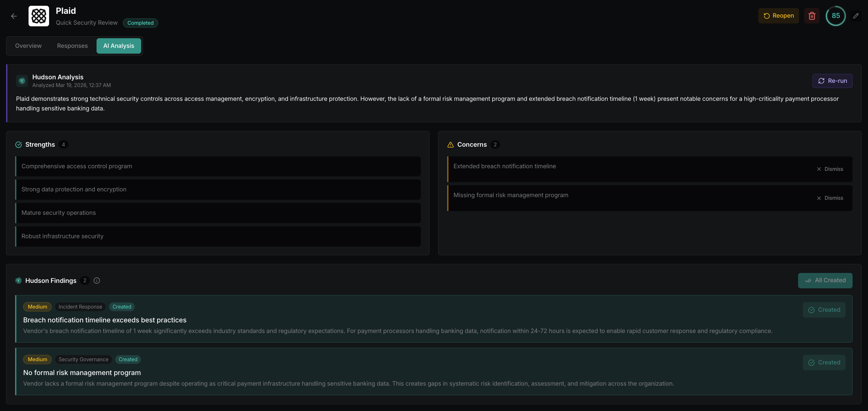The image size is (868, 411).
Task: Dismiss the Missing formal risk management concern
Action: 830,198
